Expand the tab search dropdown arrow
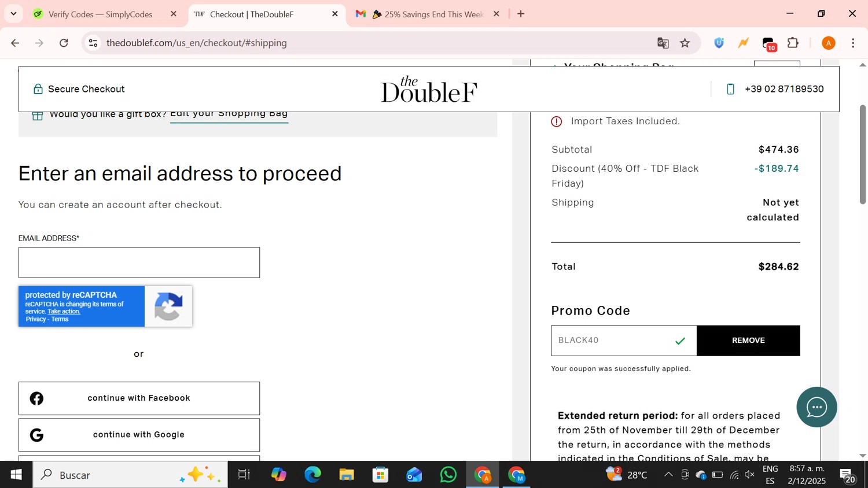This screenshot has width=868, height=488. 13,14
